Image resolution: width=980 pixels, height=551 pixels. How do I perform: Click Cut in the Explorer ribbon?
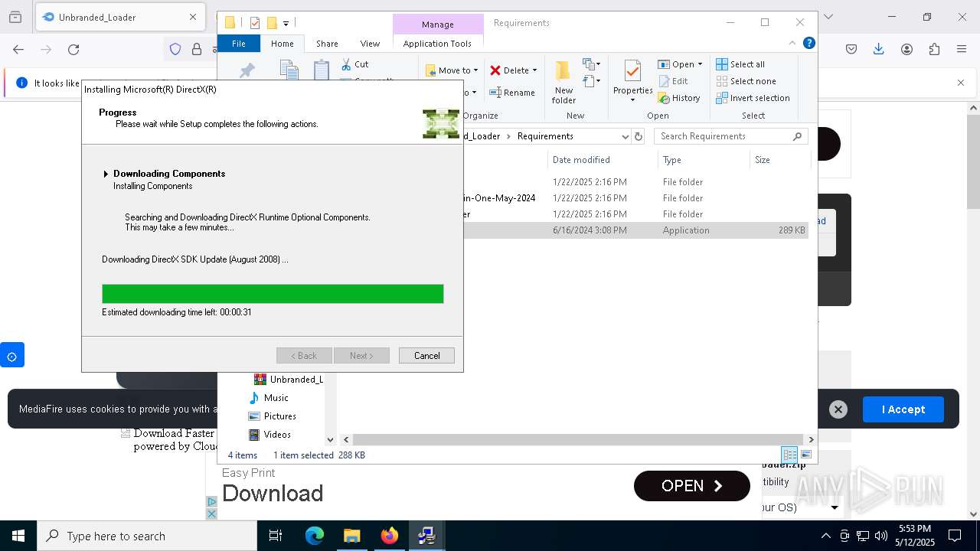tap(355, 64)
